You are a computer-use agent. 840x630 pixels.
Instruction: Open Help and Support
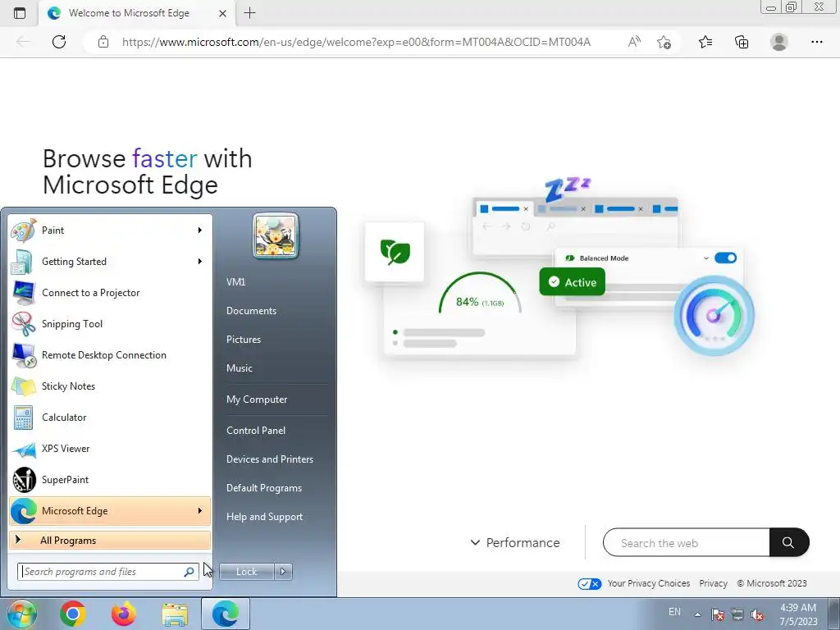point(265,517)
